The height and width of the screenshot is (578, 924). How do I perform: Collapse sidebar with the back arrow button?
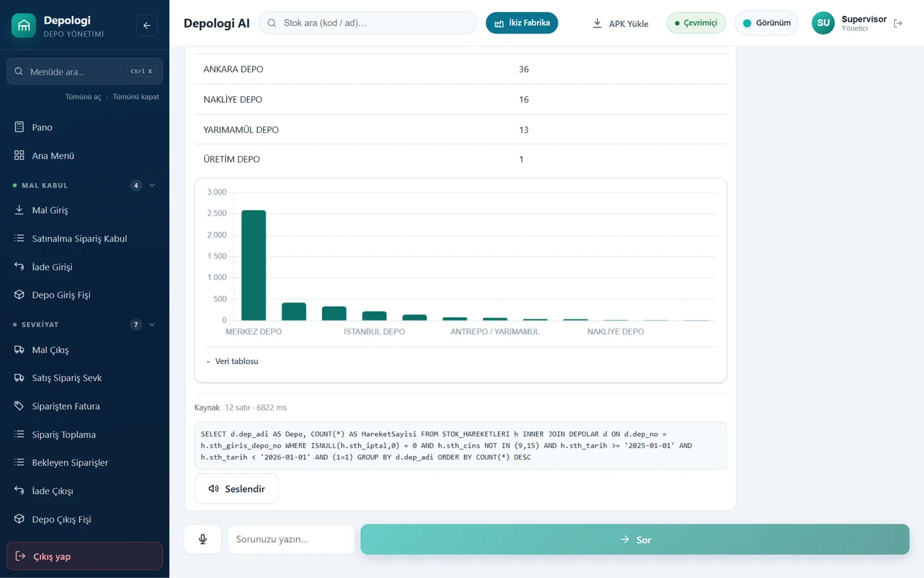click(147, 26)
